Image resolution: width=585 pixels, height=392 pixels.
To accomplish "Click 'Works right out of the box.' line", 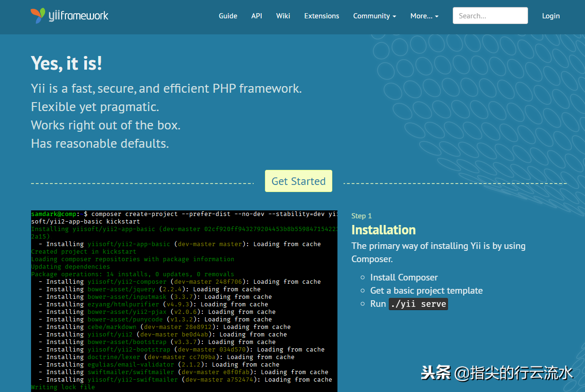I will 106,125.
